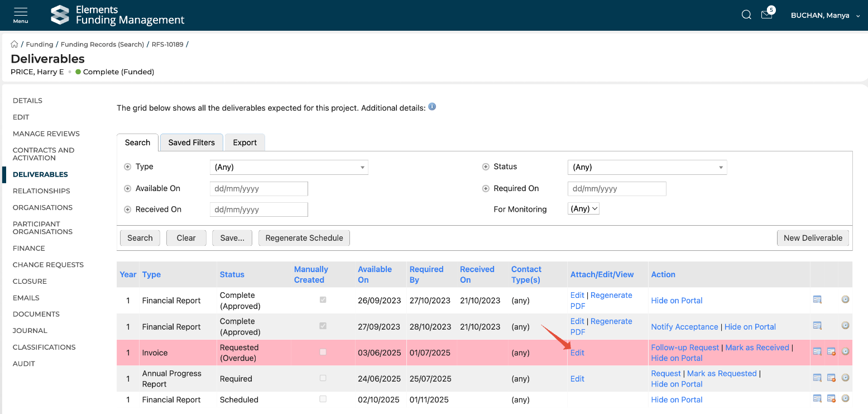Toggle Manually Created checkbox for Annual Progress Report

[323, 378]
